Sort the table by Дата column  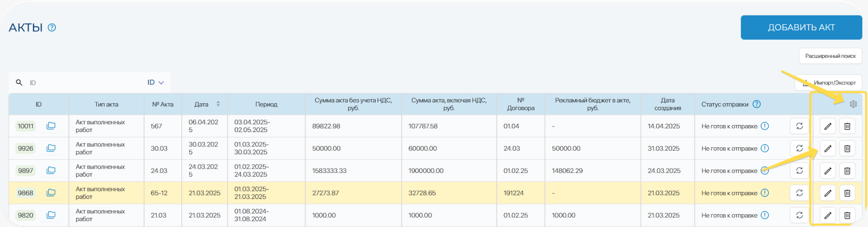[x=218, y=104]
